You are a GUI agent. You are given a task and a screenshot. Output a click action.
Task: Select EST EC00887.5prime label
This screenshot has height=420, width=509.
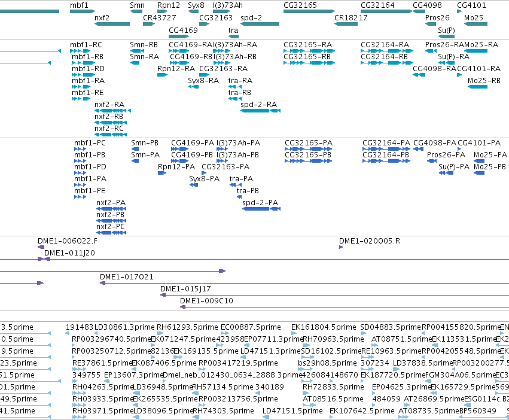[x=251, y=327]
